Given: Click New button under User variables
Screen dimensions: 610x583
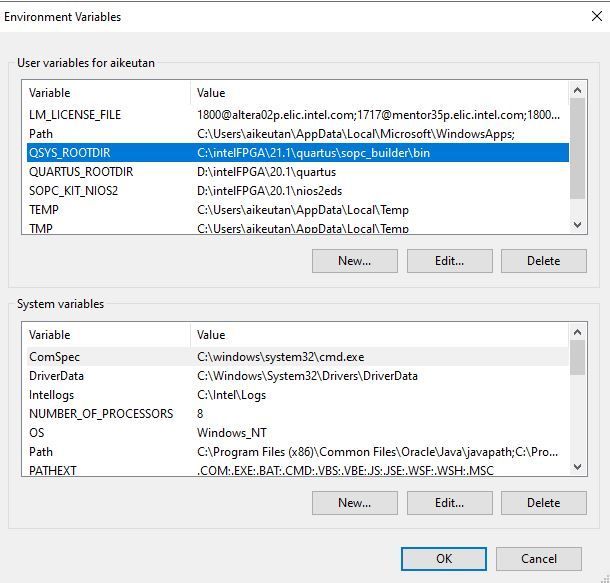Looking at the screenshot, I should pyautogui.click(x=354, y=261).
